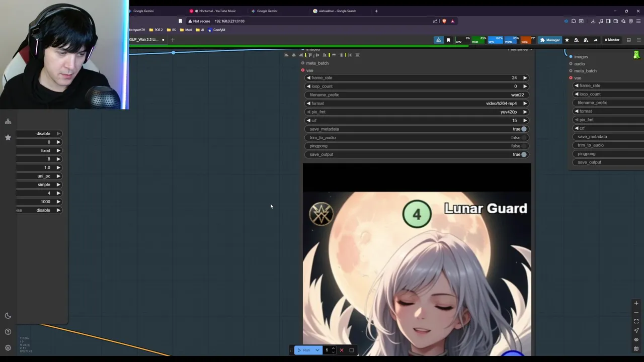Advance the uni_pc sampler dropdown arrow
The height and width of the screenshot is (362, 644).
click(58, 176)
